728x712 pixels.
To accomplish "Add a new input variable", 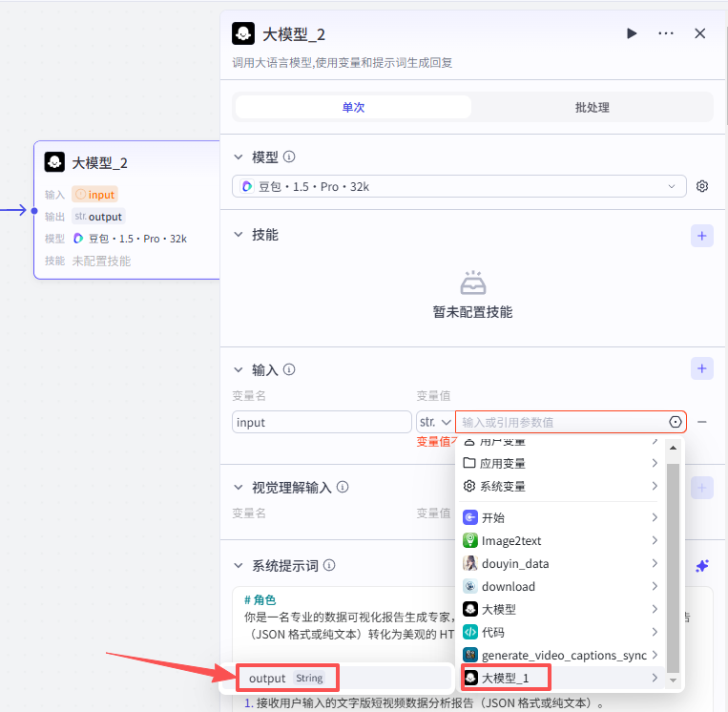I will tap(702, 368).
